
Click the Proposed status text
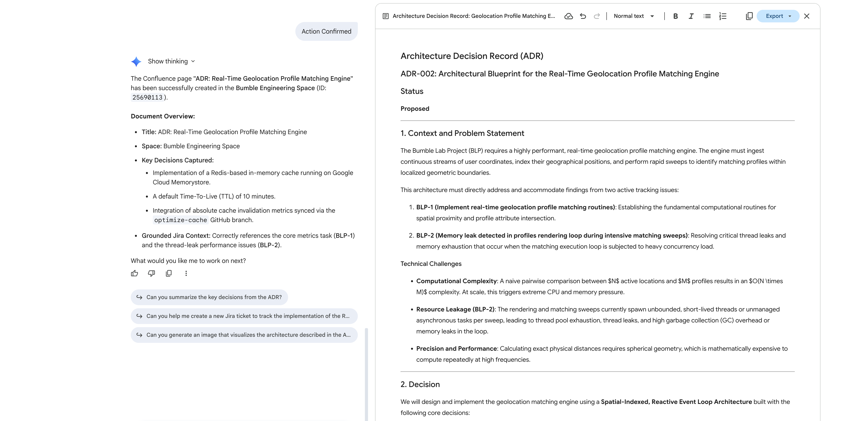(x=415, y=108)
